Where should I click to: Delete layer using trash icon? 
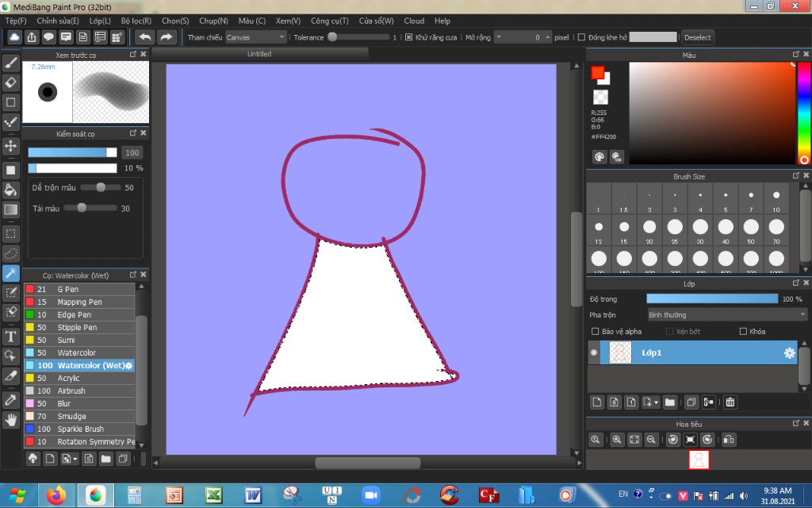(730, 402)
